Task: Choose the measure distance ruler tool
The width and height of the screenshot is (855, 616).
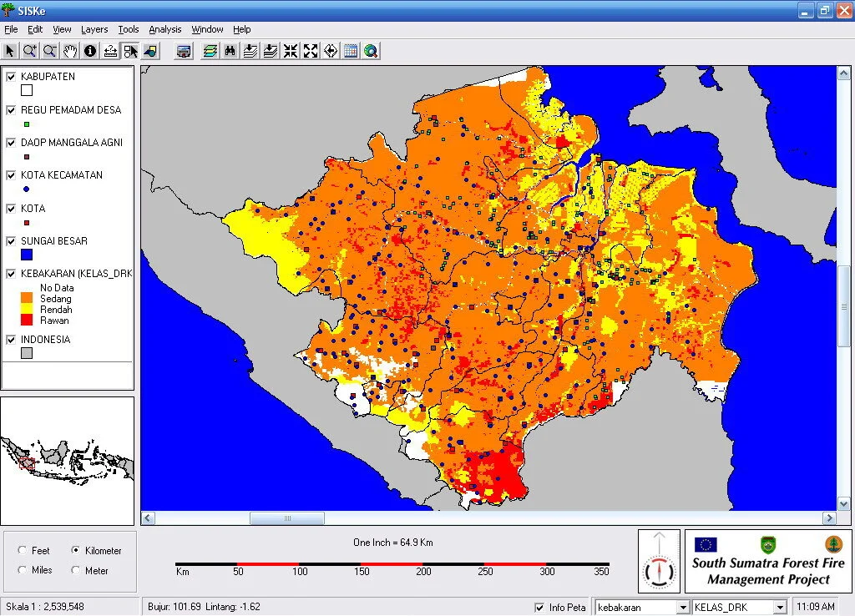Action: tap(110, 51)
